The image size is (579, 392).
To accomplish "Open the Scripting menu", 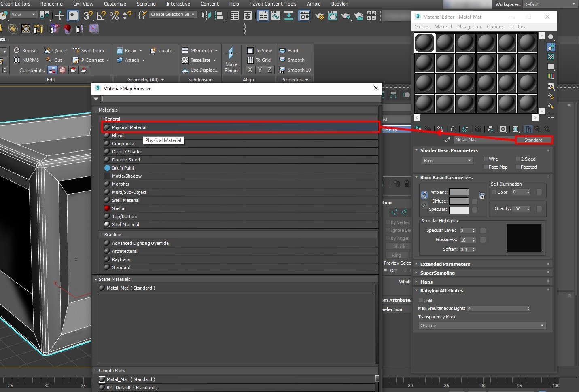I will [146, 4].
